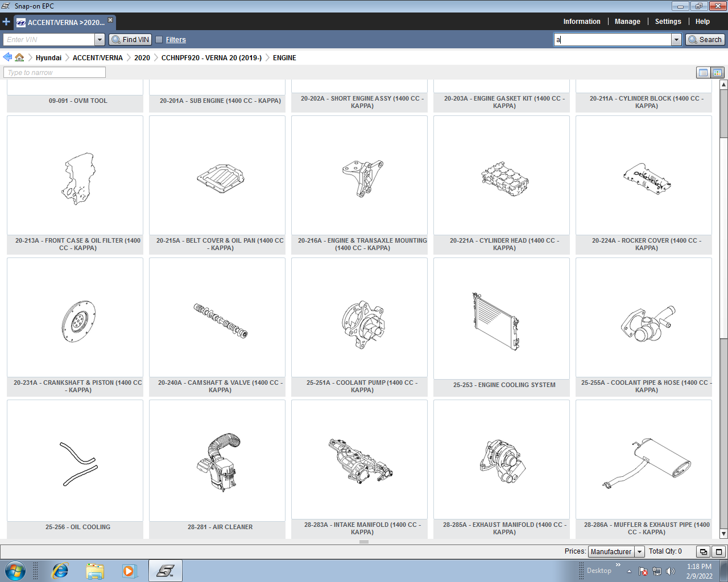
Task: Go to home via house icon
Action: coord(19,57)
